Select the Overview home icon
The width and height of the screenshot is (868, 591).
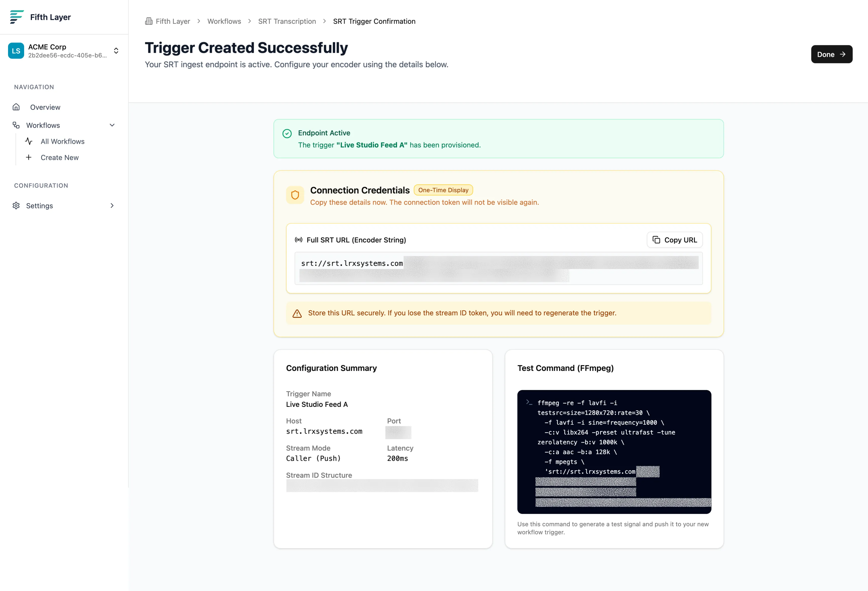pyautogui.click(x=16, y=107)
